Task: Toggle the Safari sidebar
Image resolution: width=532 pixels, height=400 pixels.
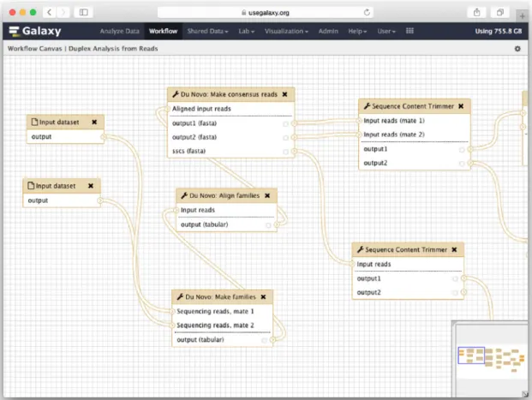Action: (x=83, y=13)
